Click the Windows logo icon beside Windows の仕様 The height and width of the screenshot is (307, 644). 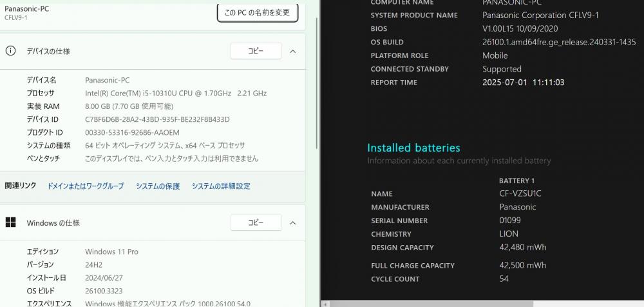click(x=10, y=223)
